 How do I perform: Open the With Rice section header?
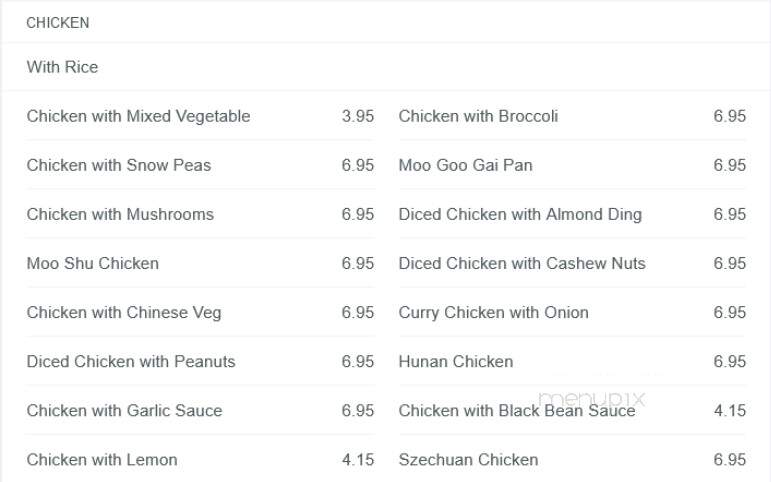pos(62,67)
